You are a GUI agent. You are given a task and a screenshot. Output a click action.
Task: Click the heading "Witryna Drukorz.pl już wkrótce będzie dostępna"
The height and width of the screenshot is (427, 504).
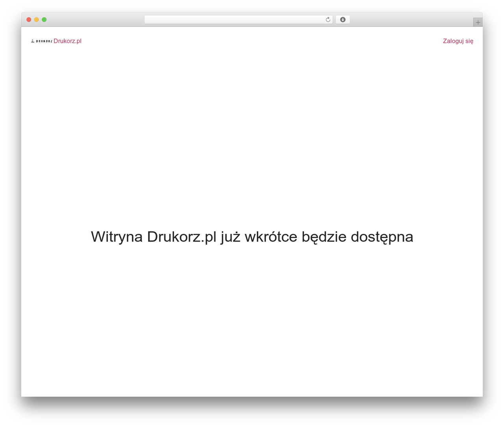coord(252,237)
